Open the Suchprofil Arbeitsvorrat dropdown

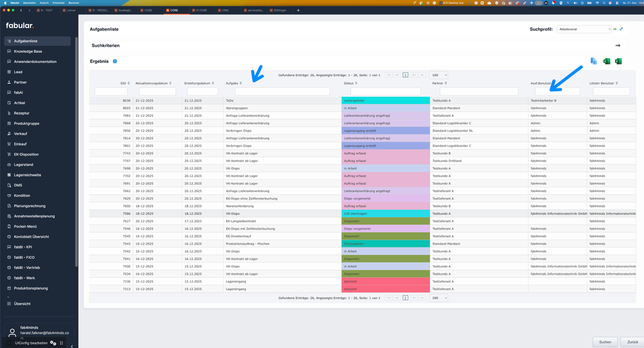584,29
